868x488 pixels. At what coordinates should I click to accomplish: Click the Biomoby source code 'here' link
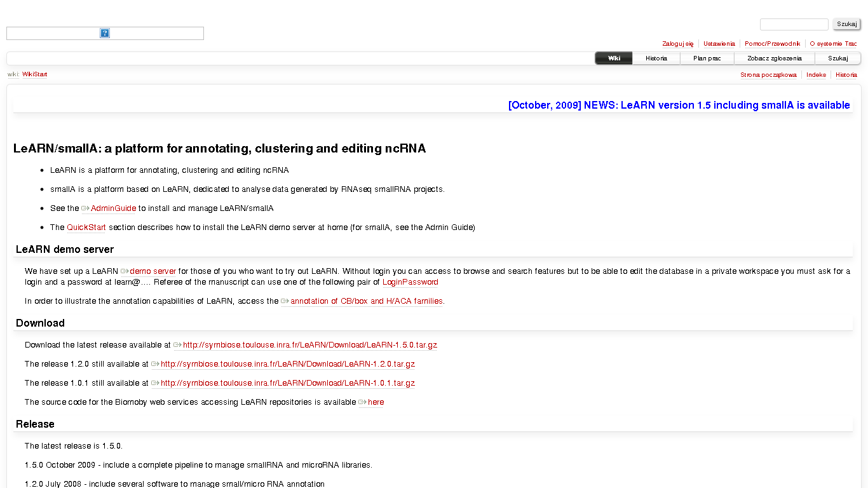(x=376, y=402)
